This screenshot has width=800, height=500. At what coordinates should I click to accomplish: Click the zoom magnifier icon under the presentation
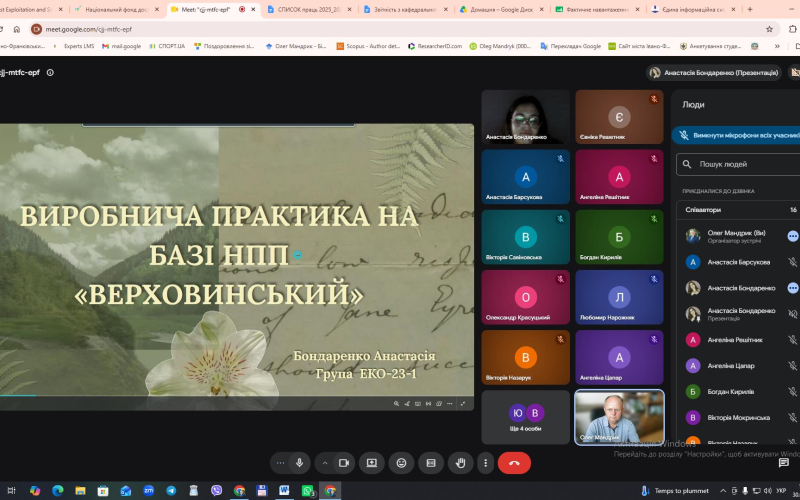click(x=396, y=404)
